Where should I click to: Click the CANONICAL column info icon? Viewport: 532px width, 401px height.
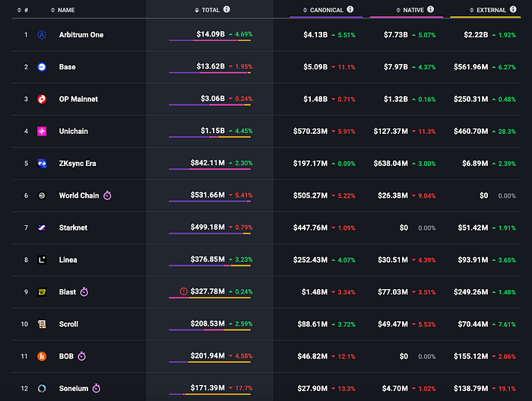tap(350, 10)
